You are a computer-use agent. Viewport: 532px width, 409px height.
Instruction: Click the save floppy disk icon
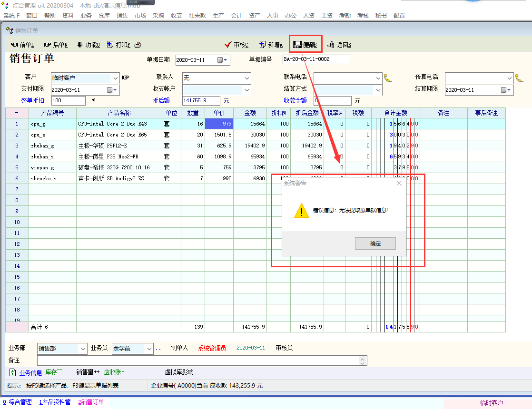tap(297, 45)
